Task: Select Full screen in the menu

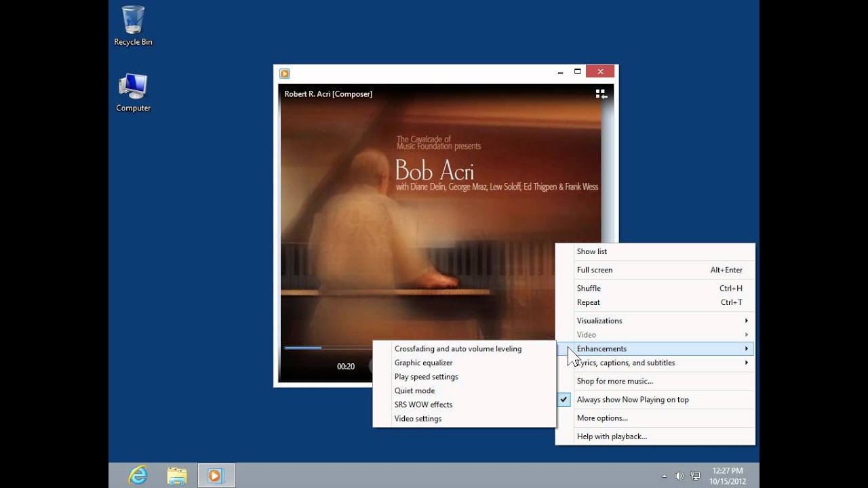Action: tap(655, 270)
